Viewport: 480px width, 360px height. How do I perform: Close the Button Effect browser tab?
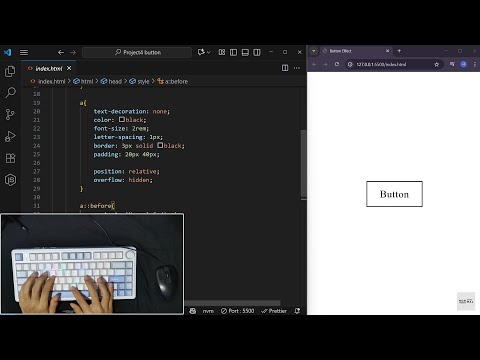pos(387,51)
